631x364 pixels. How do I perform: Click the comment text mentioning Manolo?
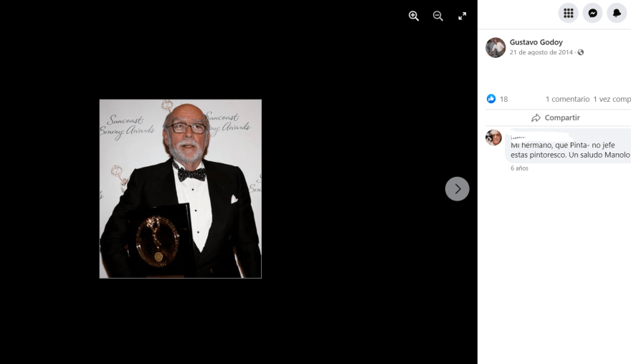(x=570, y=150)
